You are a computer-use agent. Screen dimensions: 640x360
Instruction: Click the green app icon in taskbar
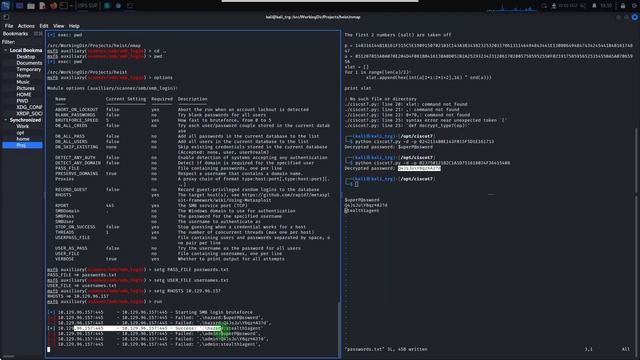point(107,6)
